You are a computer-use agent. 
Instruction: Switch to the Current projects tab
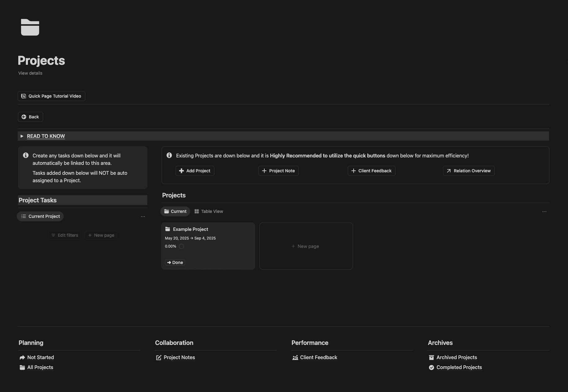tap(175, 211)
